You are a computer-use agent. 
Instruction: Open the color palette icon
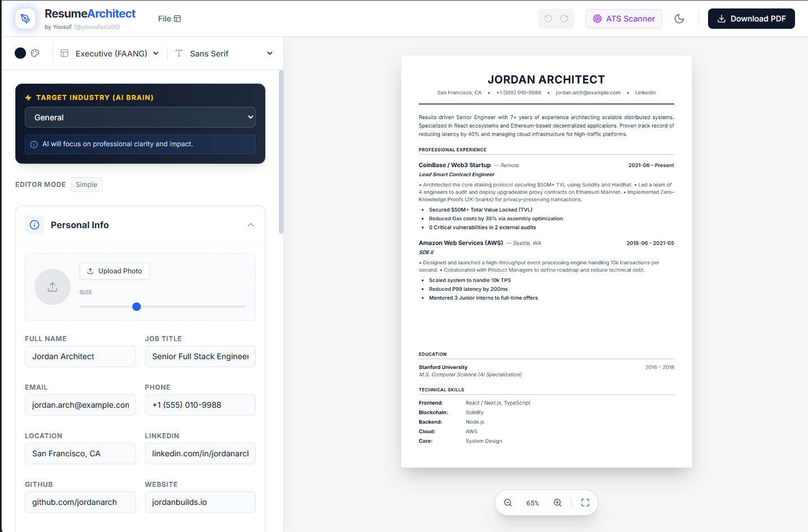click(35, 53)
